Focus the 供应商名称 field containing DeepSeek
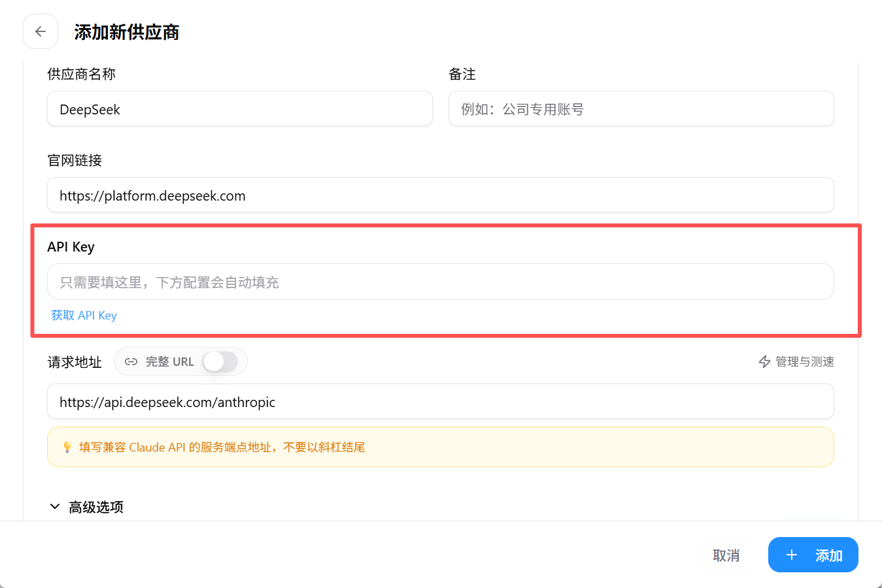Image resolution: width=882 pixels, height=588 pixels. coord(240,109)
